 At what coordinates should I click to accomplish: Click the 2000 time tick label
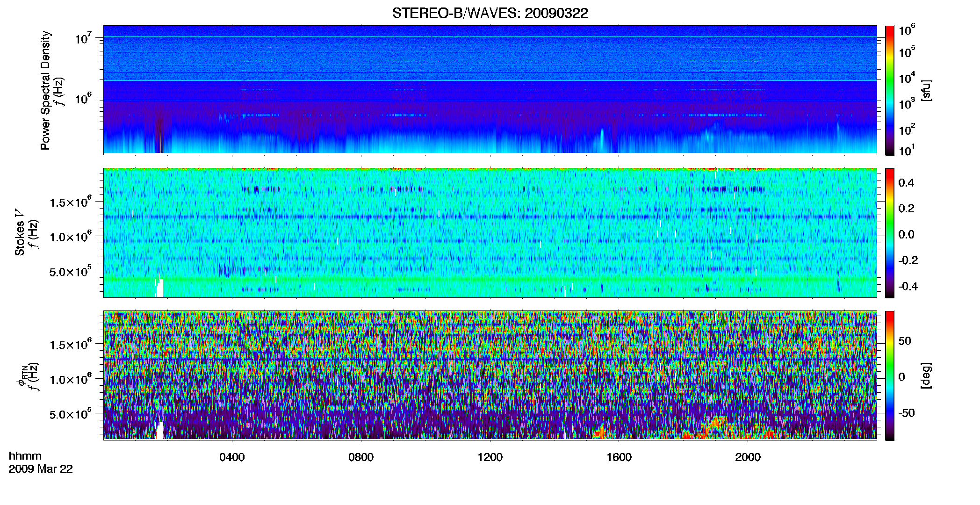pos(748,457)
